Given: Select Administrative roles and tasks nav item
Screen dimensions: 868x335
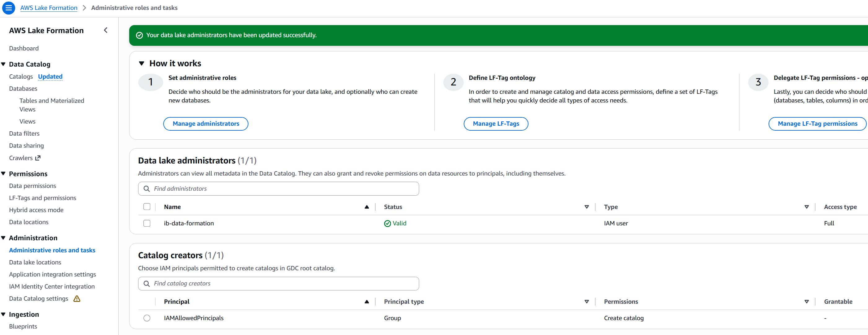Looking at the screenshot, I should point(52,250).
